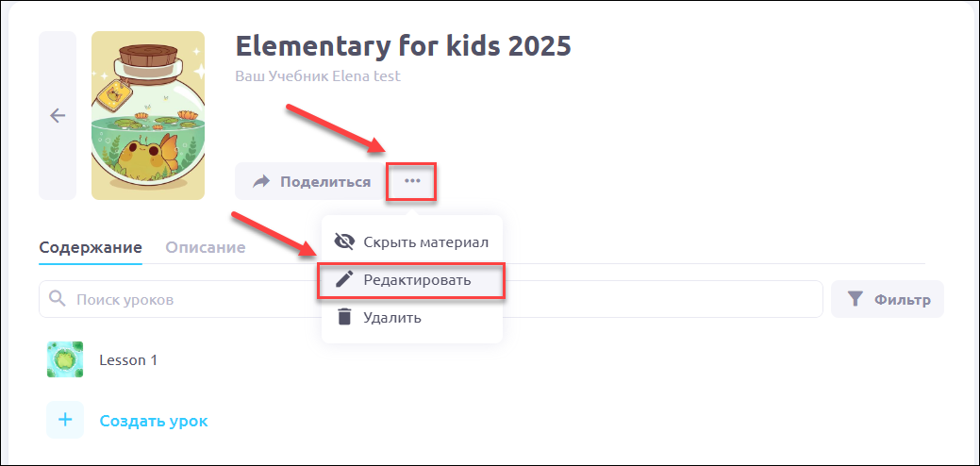Click the share arrow icon

pos(261,181)
